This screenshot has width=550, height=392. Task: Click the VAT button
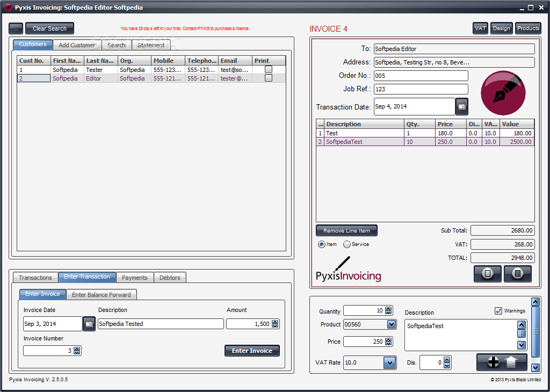tap(480, 28)
